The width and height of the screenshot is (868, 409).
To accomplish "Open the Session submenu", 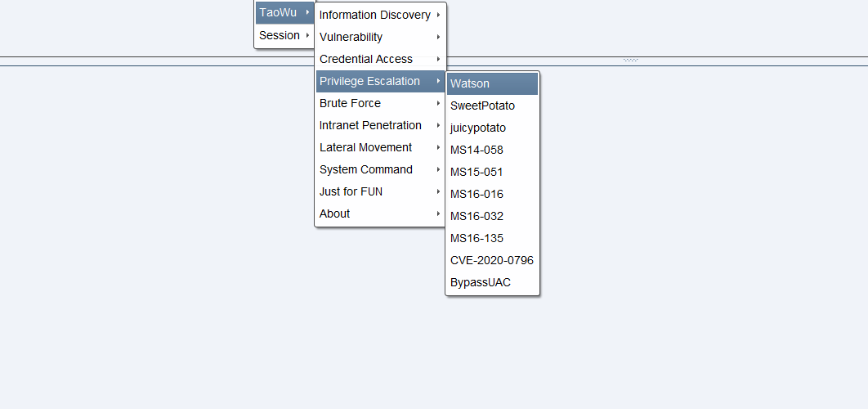I will 284,35.
